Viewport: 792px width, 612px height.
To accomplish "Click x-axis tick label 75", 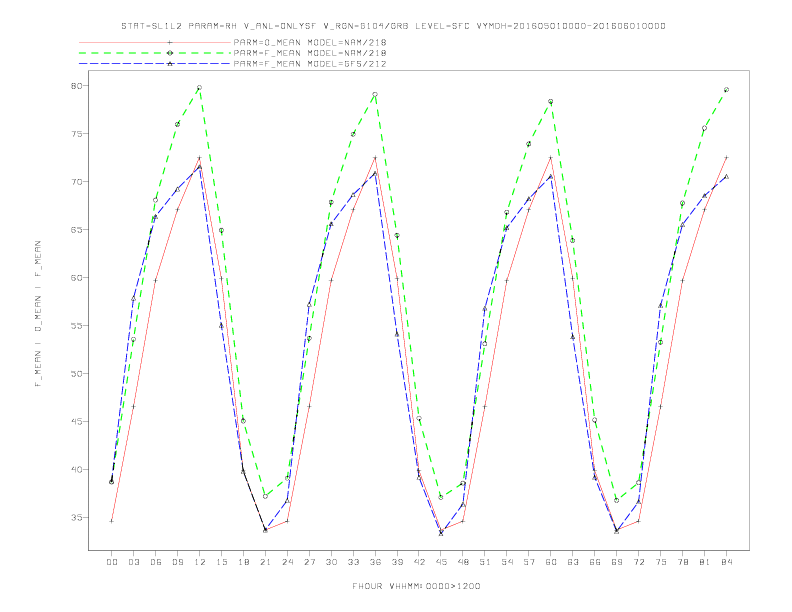I will (661, 562).
